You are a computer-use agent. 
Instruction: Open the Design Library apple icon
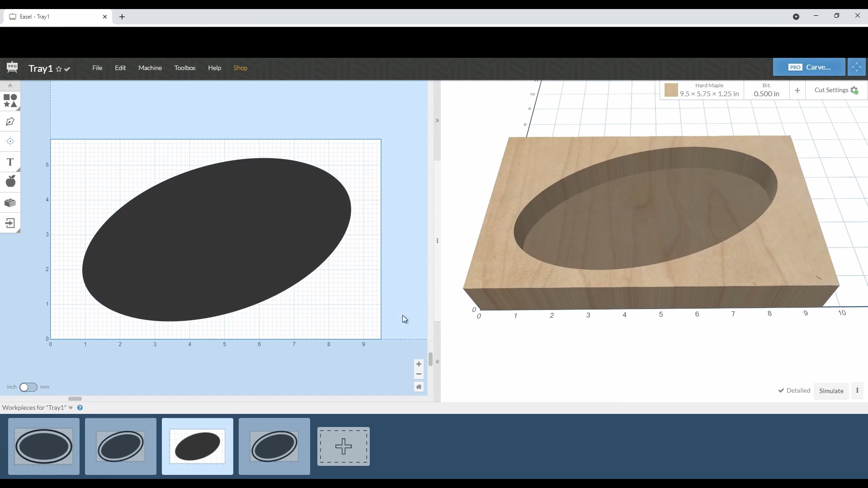(x=10, y=182)
